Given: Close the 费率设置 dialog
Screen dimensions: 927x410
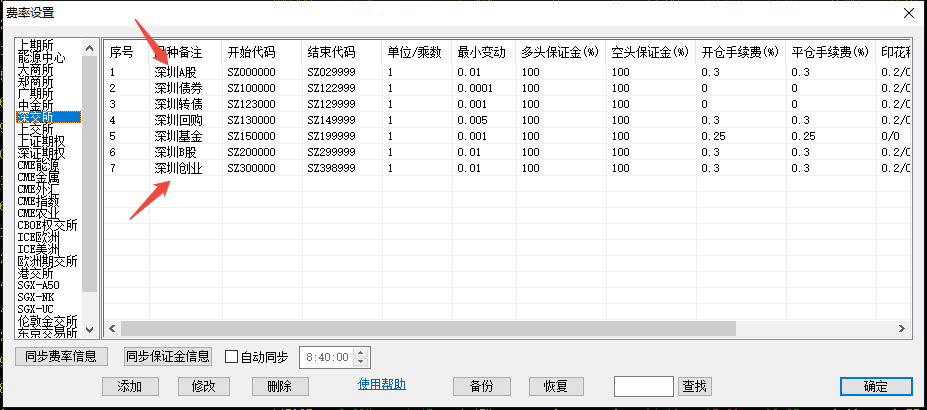Looking at the screenshot, I should [909, 13].
